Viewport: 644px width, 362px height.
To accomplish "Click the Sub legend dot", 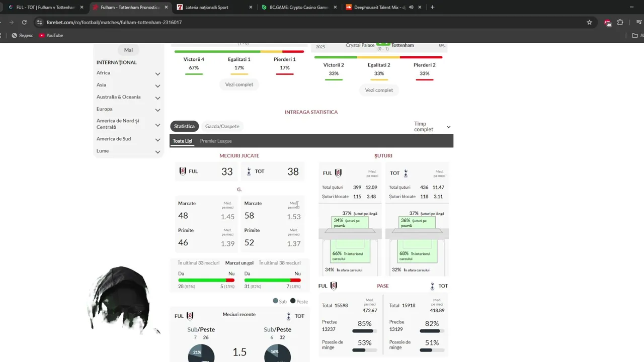I will point(275,301).
